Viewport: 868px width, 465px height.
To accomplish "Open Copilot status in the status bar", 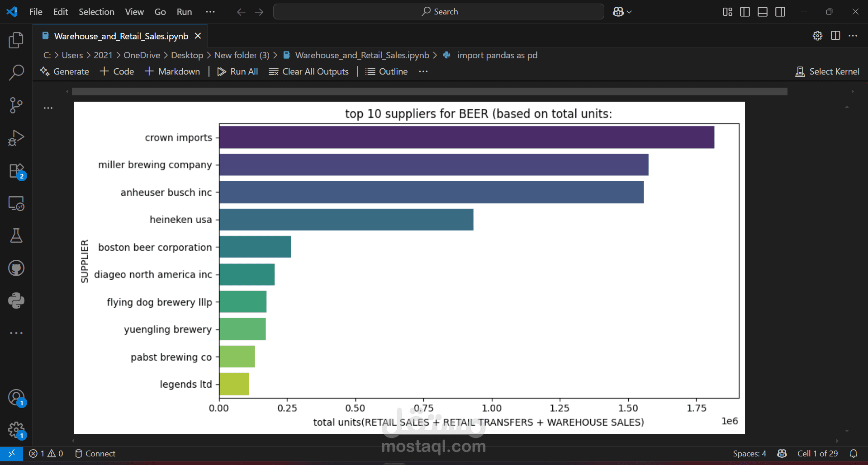I will tap(782, 453).
